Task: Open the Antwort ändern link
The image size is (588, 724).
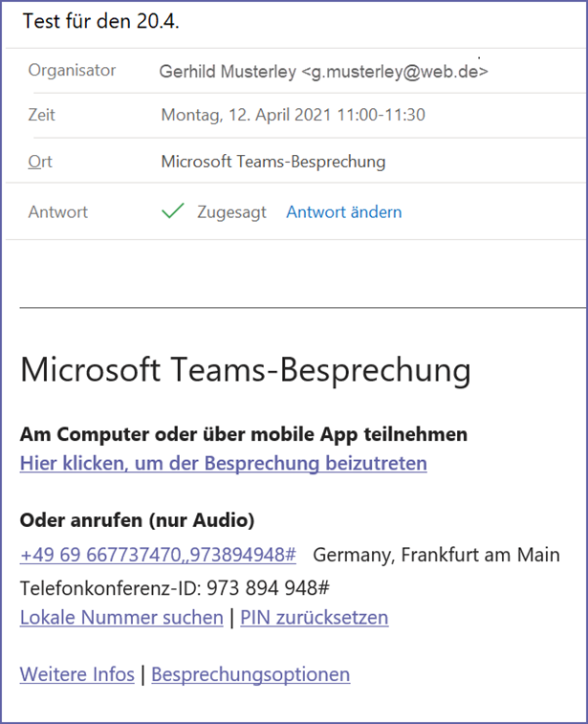Action: click(344, 212)
